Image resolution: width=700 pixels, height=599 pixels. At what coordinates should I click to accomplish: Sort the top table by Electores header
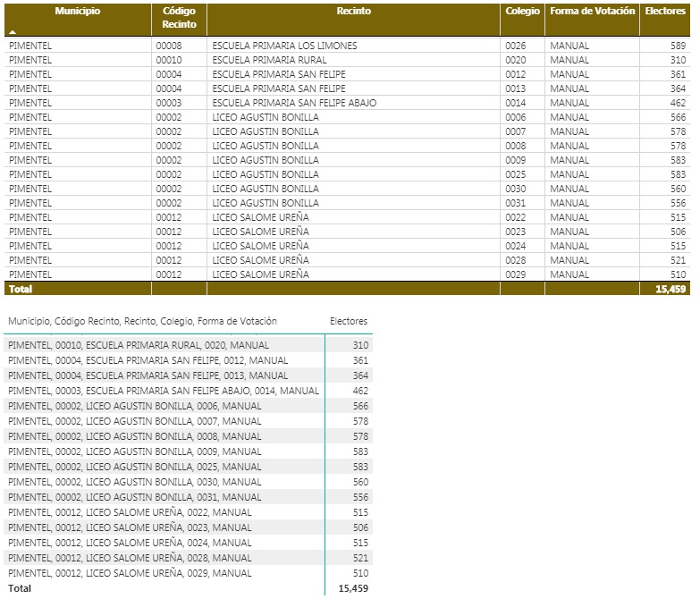665,12
